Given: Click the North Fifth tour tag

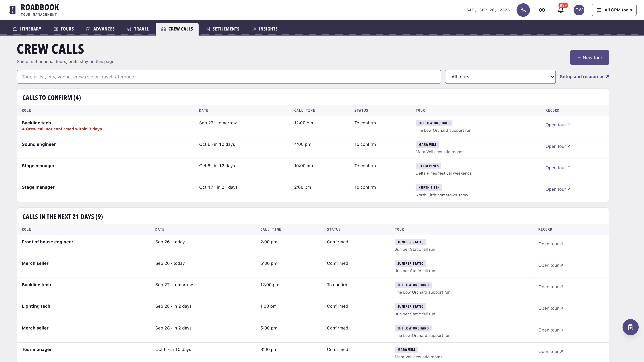Looking at the screenshot, I should tap(429, 188).
